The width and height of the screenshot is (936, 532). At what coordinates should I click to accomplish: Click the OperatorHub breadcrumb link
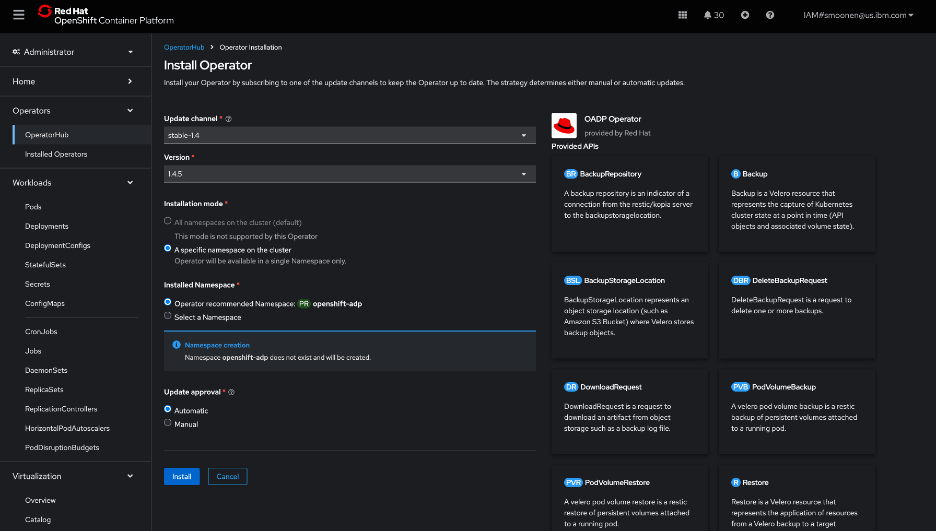click(x=183, y=47)
